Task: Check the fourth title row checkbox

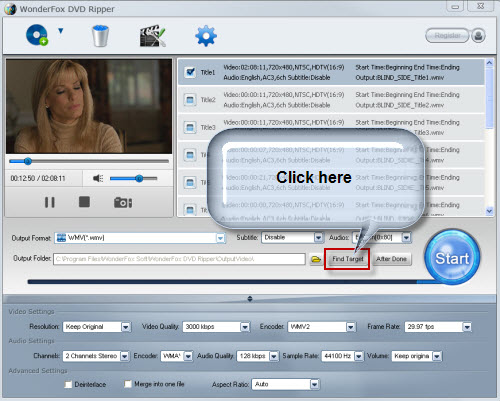Action: (x=190, y=155)
